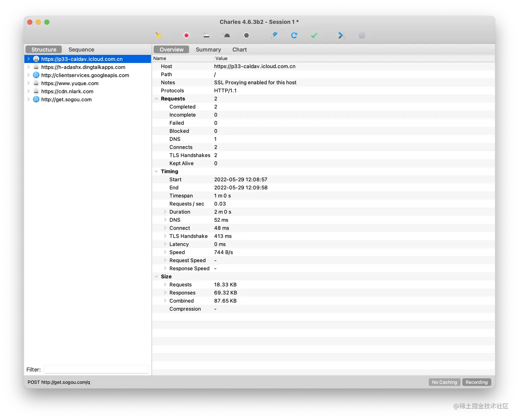The height and width of the screenshot is (420, 519).
Task: Expand the Speed row
Action: 165,252
